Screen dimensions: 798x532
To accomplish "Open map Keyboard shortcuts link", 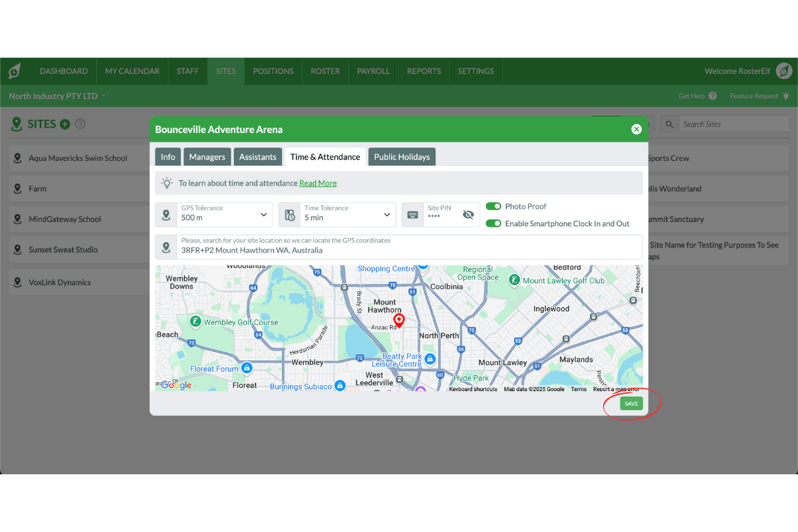I will 473,389.
